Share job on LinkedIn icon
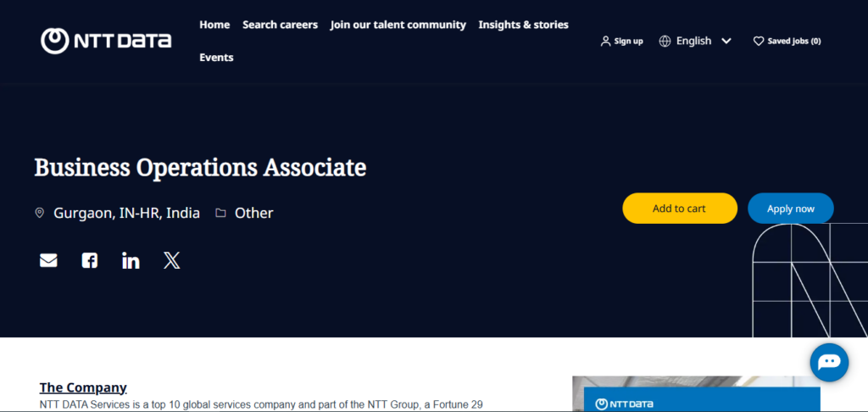868x412 pixels. click(x=131, y=260)
